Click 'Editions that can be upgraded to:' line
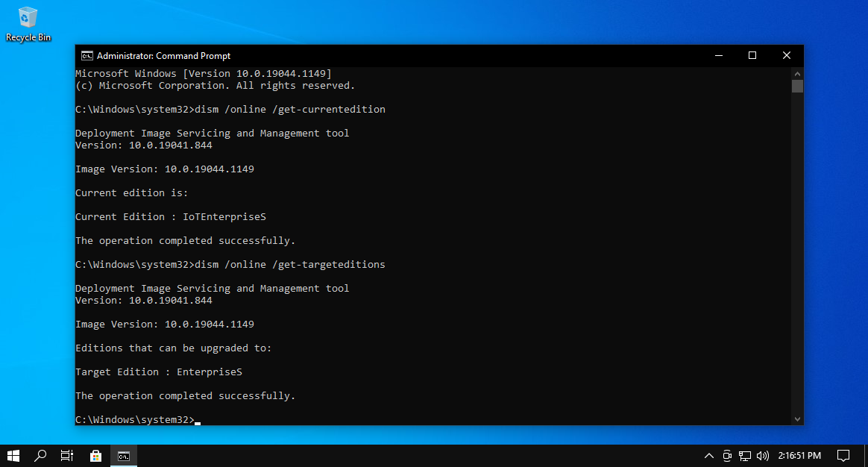 (173, 348)
